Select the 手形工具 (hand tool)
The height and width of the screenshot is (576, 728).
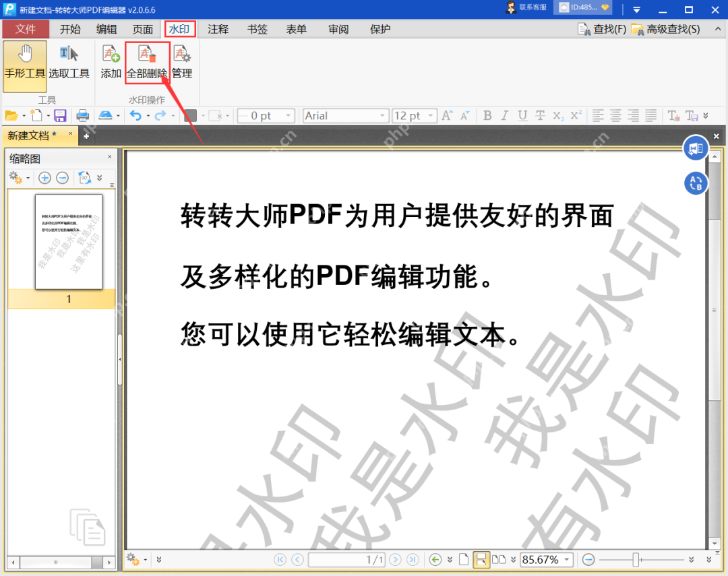click(24, 64)
